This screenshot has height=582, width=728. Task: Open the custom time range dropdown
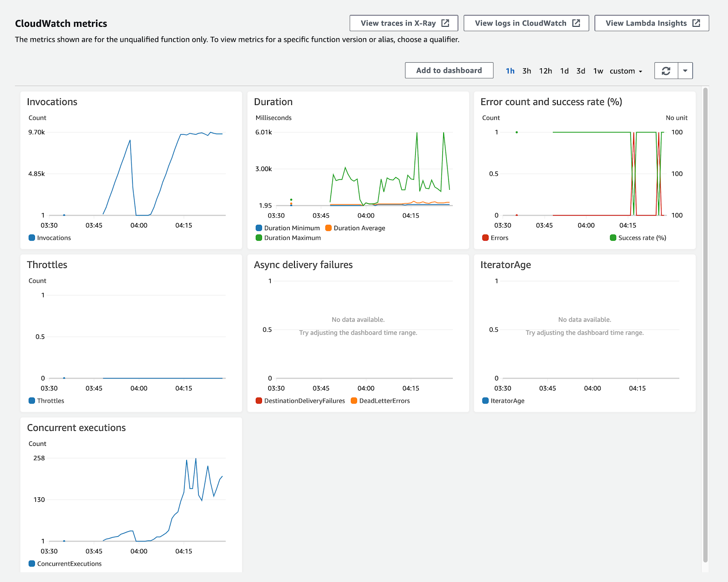pos(626,71)
